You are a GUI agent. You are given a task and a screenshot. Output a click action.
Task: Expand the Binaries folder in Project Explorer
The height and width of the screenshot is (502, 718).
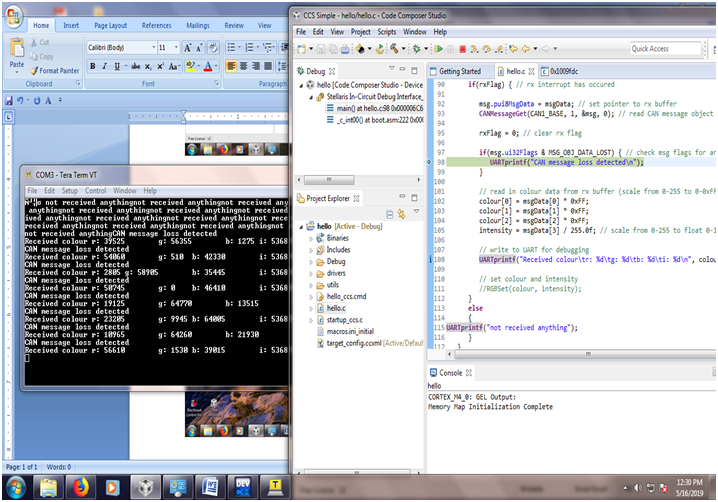pos(311,238)
